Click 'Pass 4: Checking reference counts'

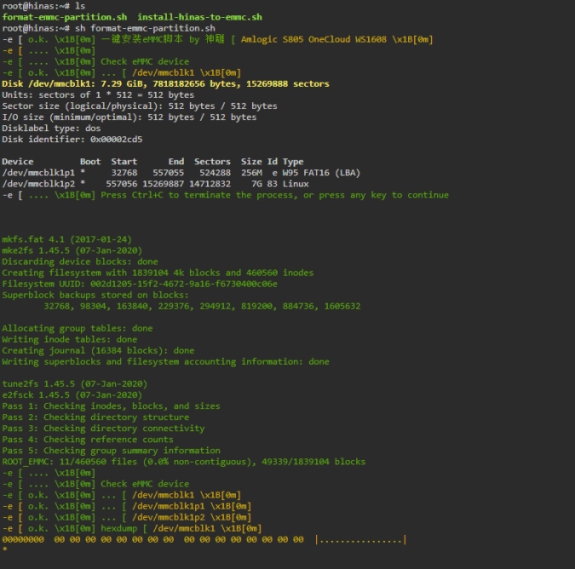(x=88, y=439)
